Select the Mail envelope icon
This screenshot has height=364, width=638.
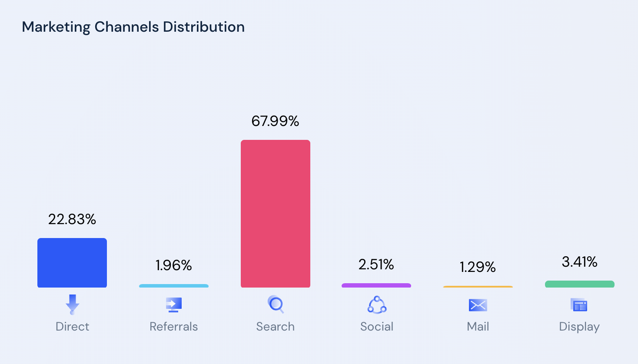(478, 305)
